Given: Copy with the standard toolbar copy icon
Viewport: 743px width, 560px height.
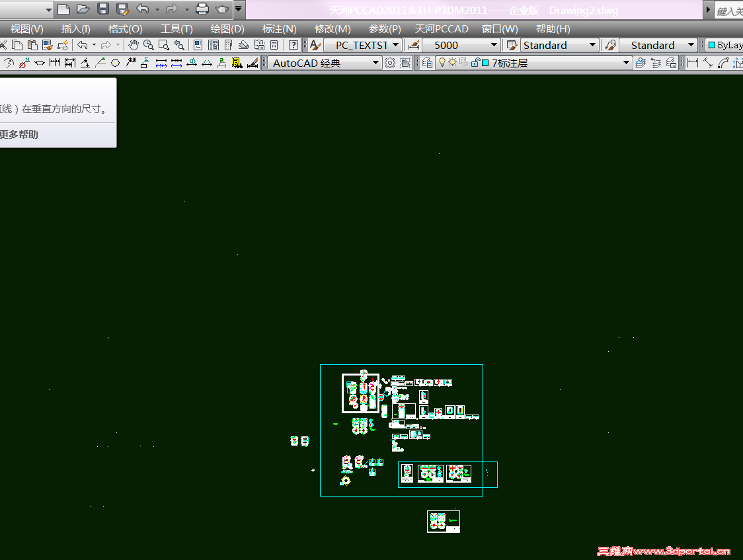Looking at the screenshot, I should point(17,45).
